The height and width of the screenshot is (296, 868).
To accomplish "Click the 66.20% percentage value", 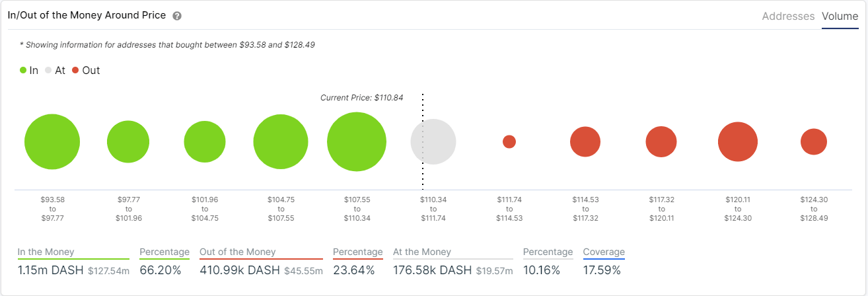I will pos(161,270).
